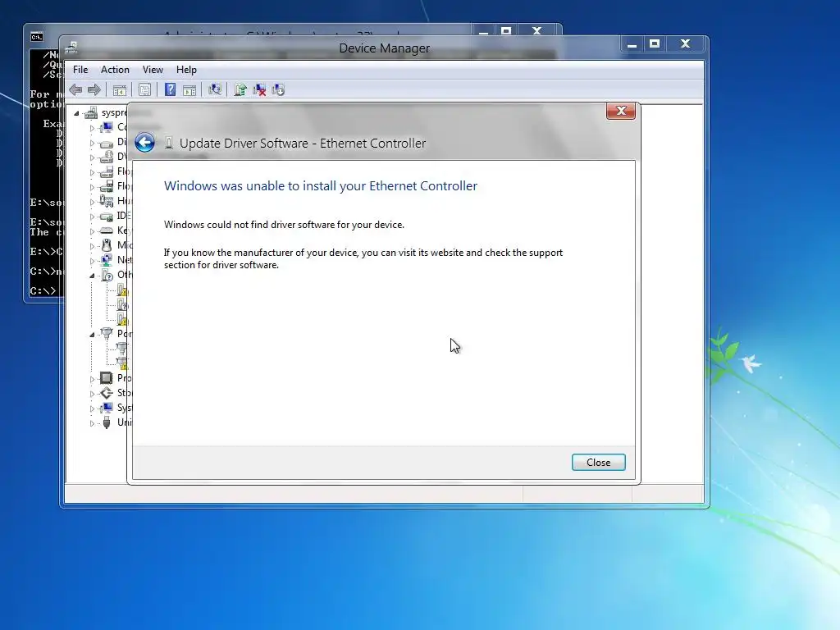
Task: Click the heading "Windows was unable to install your Ethernet Controller"
Action: (x=321, y=186)
